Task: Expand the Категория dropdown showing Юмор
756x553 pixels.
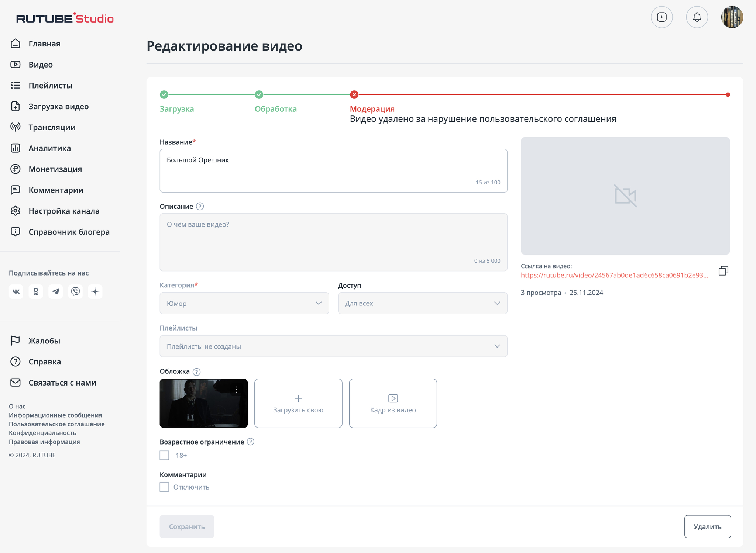Action: coord(244,303)
